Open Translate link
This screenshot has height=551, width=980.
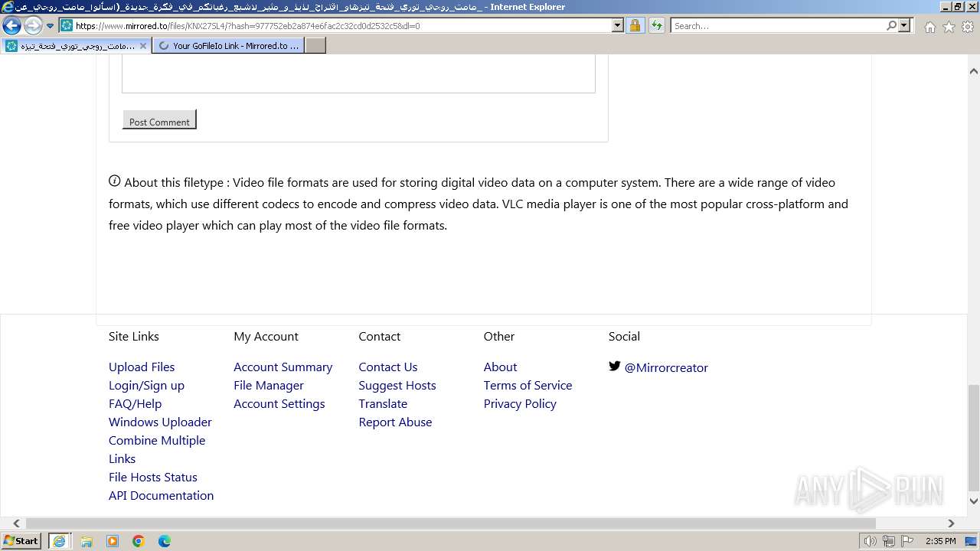383,404
